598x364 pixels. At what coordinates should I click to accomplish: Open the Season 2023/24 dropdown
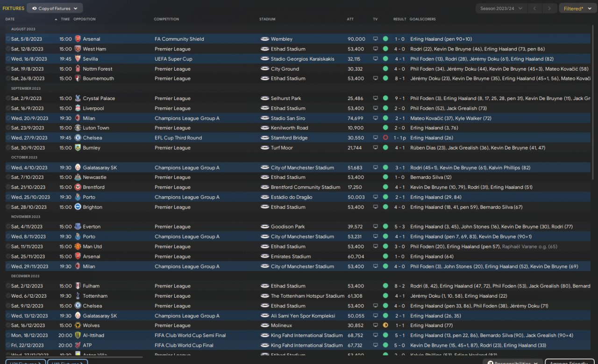(501, 8)
